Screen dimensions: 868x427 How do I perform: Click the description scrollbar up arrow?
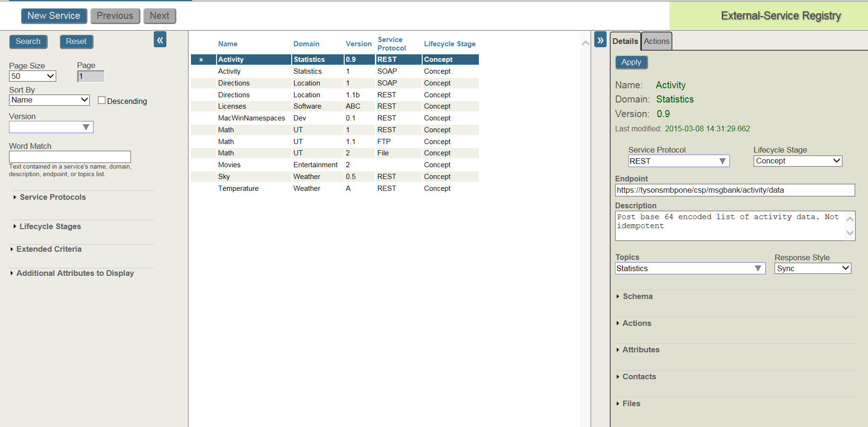[x=850, y=219]
